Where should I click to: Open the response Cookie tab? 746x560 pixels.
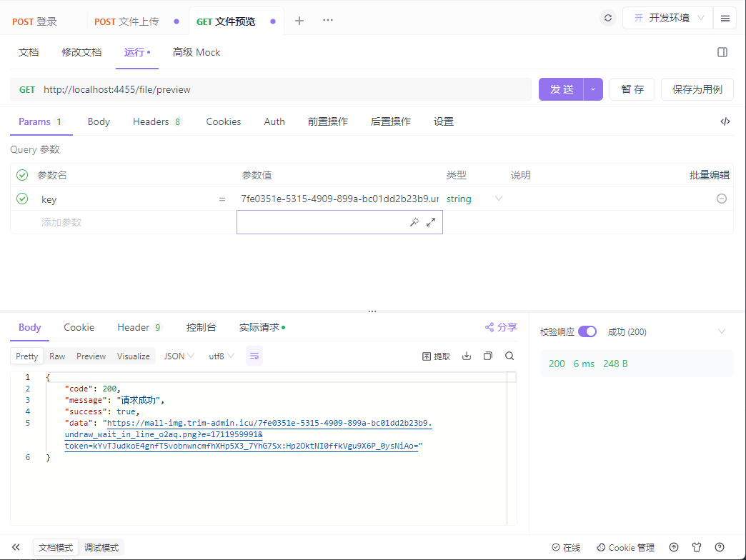[79, 327]
